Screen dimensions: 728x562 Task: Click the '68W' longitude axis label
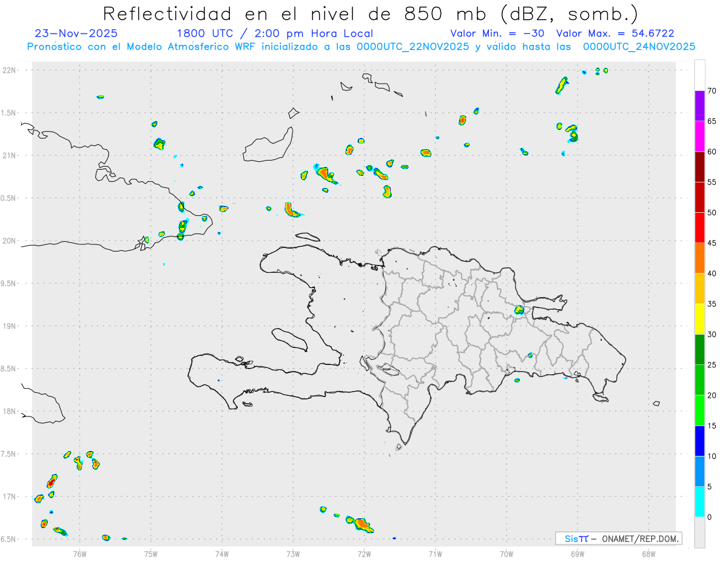[649, 554]
